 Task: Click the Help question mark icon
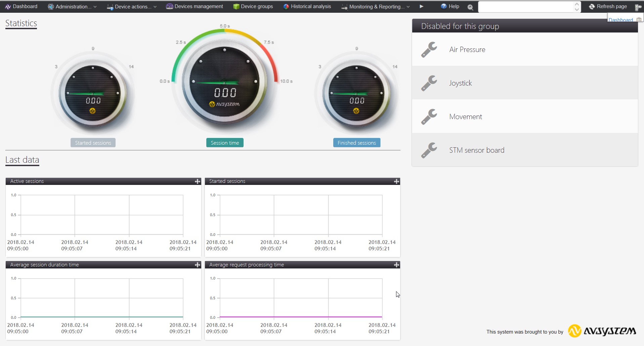pyautogui.click(x=444, y=6)
